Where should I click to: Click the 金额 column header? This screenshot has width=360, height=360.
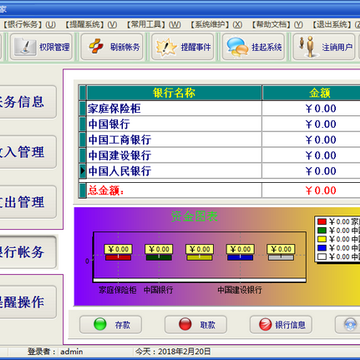coord(311,93)
